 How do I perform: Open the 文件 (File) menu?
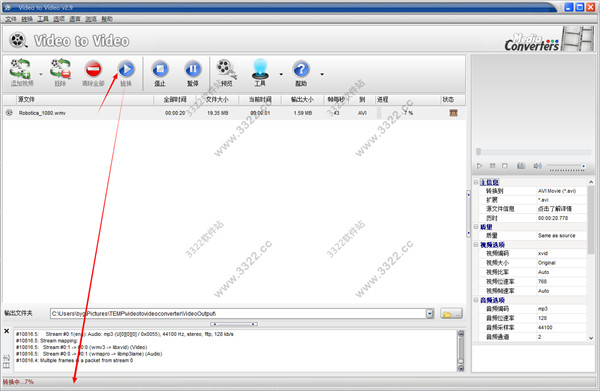click(11, 19)
